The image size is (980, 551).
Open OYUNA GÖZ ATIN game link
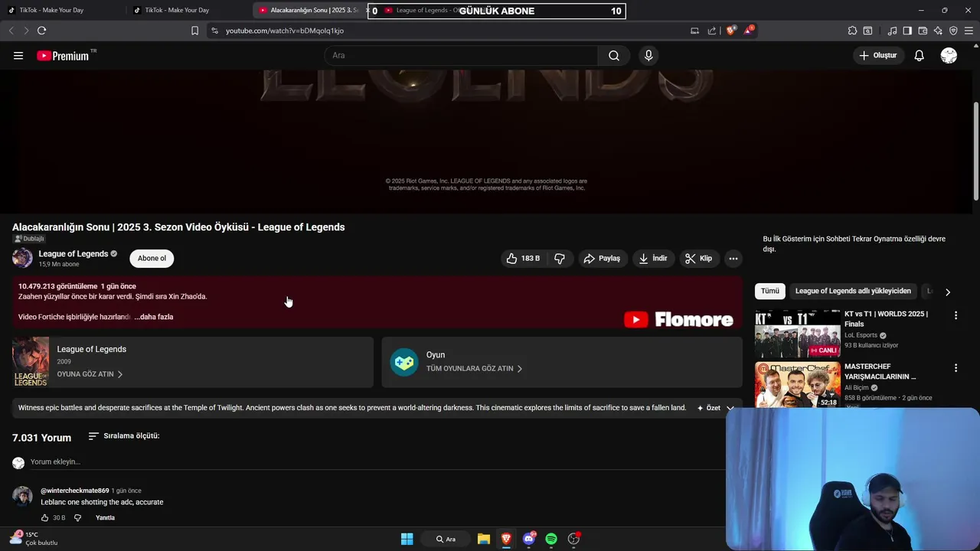(90, 374)
